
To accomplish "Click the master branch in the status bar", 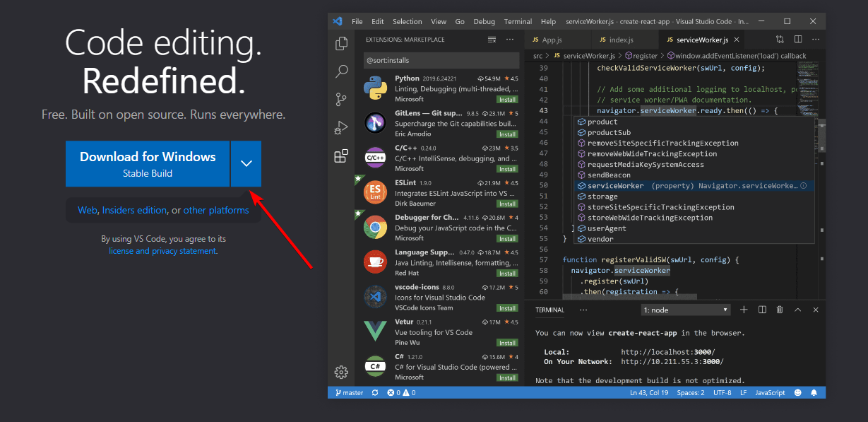I will 349,392.
